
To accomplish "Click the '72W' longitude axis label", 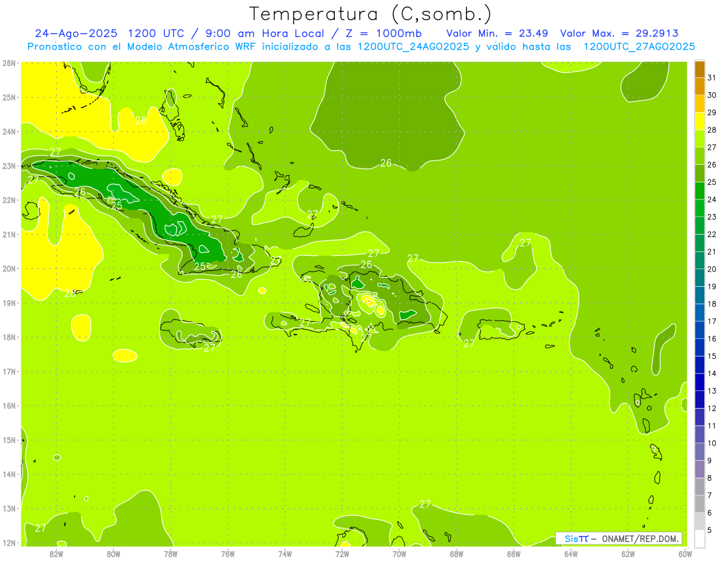I will (342, 553).
